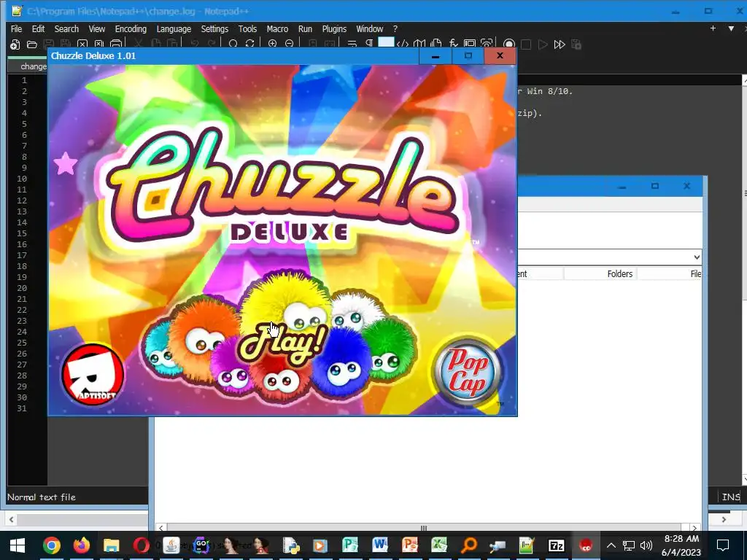
Task: Click the PopCap logo in Chuzzle window
Action: point(468,372)
